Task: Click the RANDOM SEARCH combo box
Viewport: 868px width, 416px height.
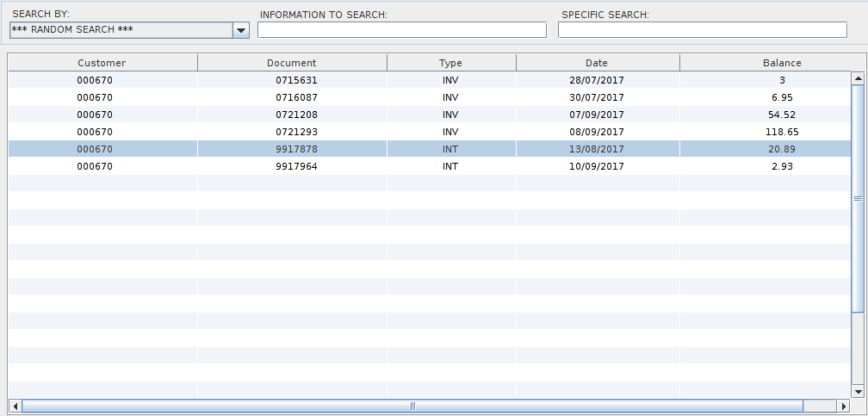Action: [121, 30]
